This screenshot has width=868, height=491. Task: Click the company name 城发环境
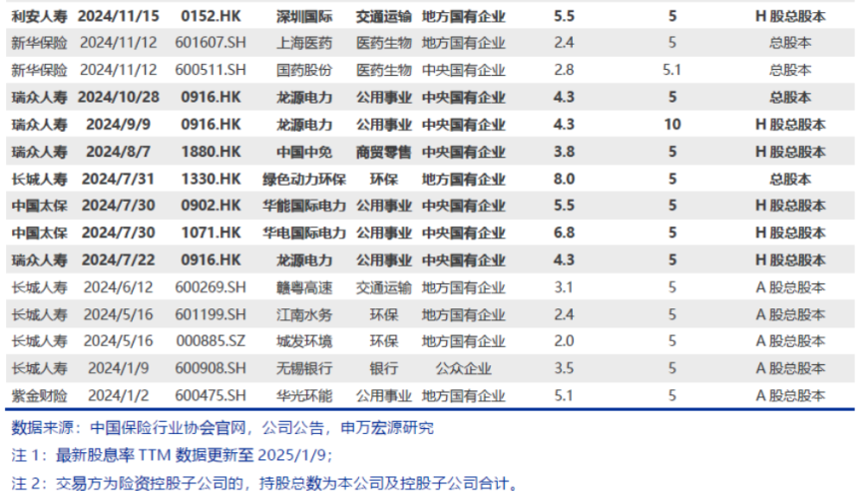pos(304,341)
